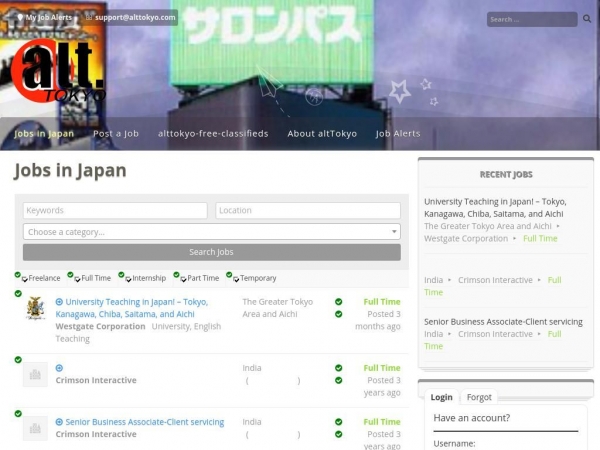600x450 pixels.
Task: Click the Westgate Corporation company logo
Action: tap(35, 308)
